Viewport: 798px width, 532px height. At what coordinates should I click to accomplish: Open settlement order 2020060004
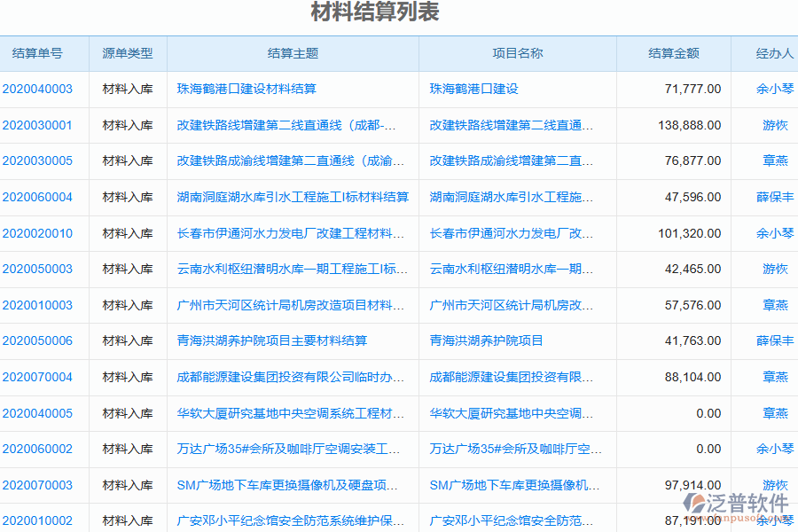39,197
